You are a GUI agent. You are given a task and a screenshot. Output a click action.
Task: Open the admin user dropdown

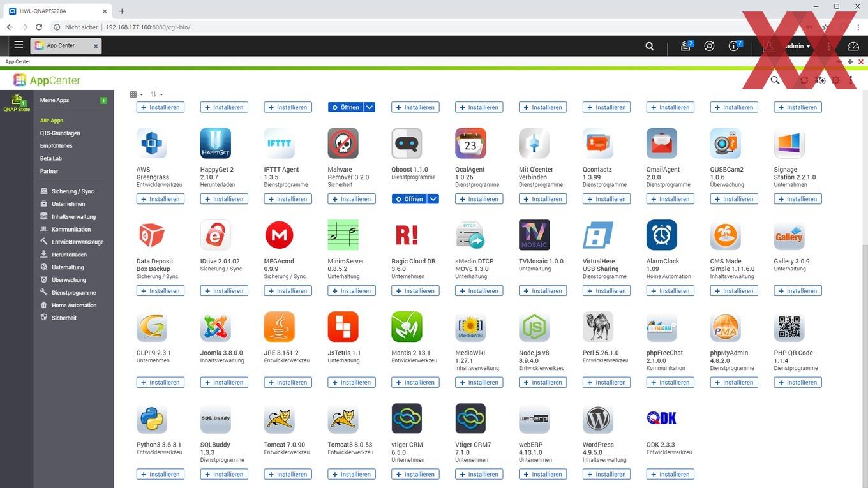798,46
